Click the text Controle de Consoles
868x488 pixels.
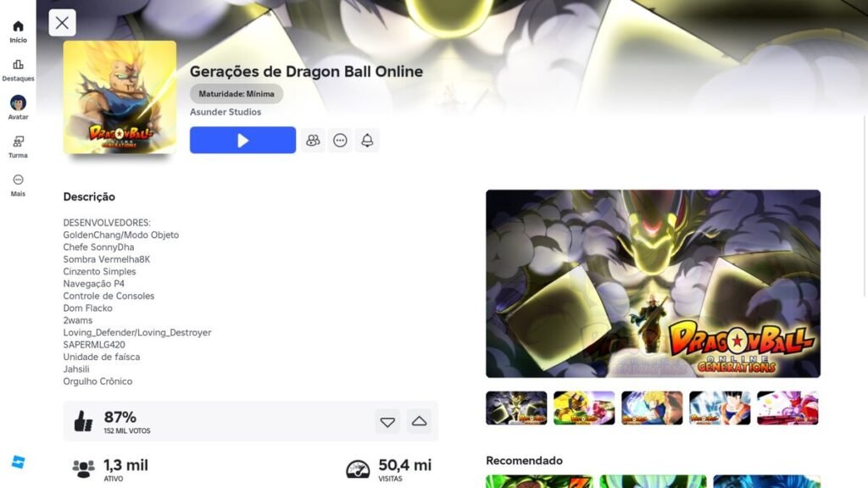[x=108, y=296]
